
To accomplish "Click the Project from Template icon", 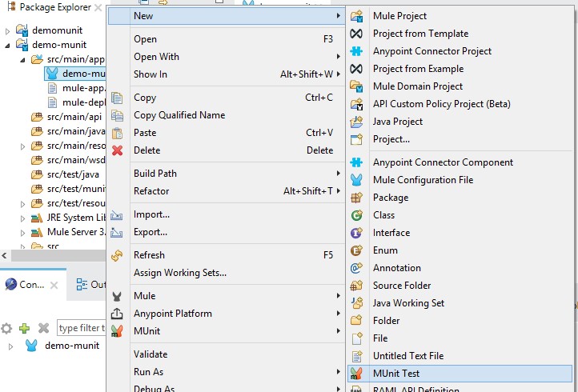I will tap(356, 34).
